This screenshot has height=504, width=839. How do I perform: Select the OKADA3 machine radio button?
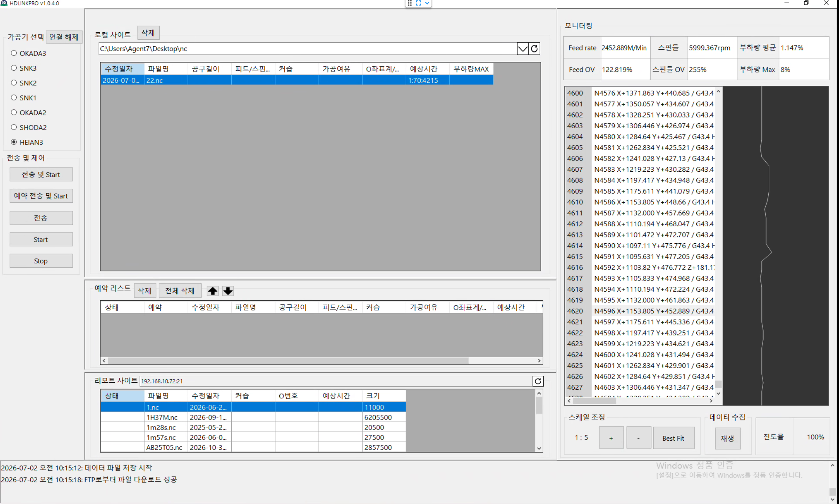[x=14, y=53]
